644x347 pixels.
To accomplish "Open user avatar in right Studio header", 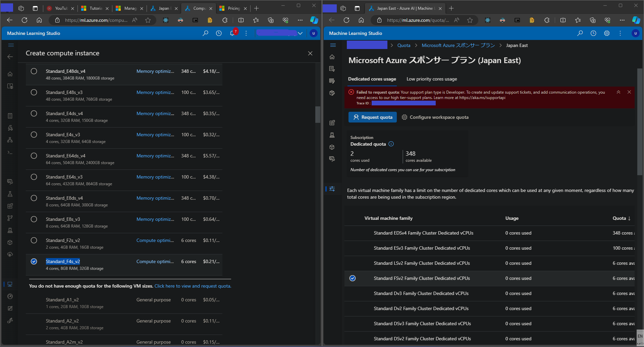I will click(635, 33).
